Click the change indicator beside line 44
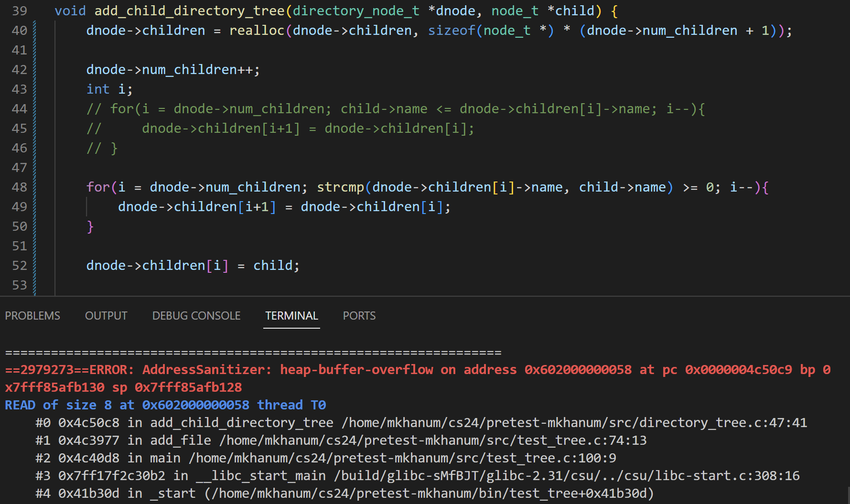 (x=34, y=109)
